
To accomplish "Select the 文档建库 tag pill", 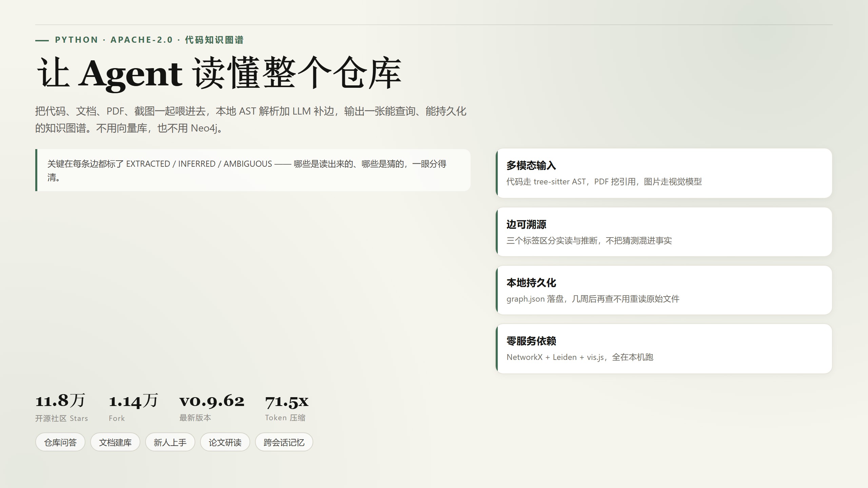I will [x=115, y=442].
